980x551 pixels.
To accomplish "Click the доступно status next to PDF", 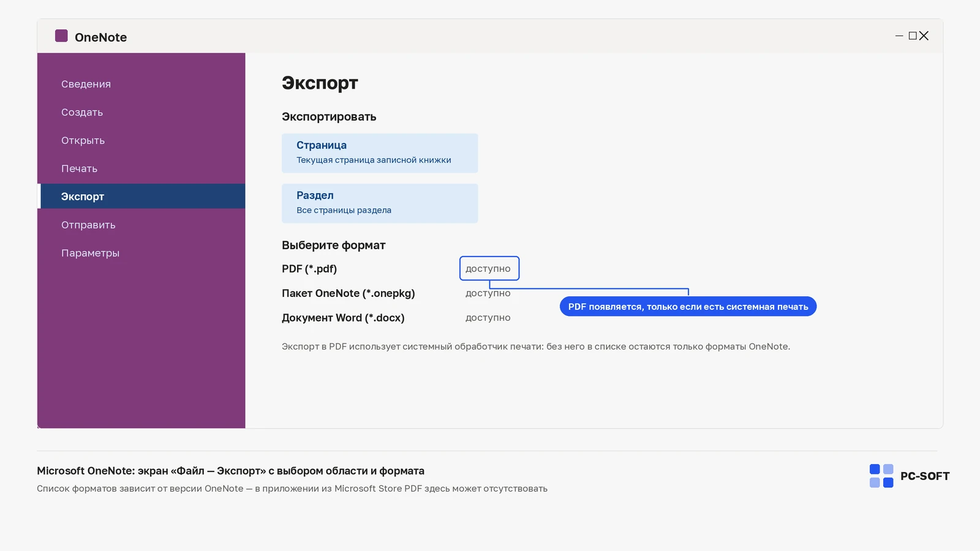I will [x=488, y=269].
